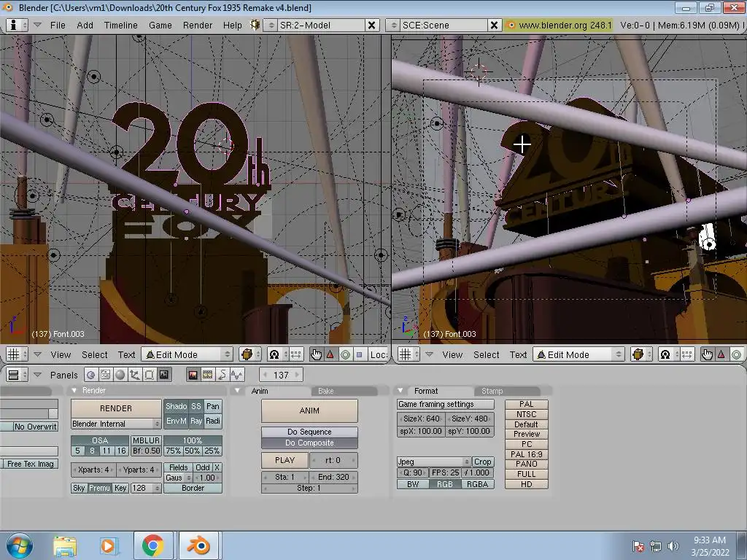
Task: Collapse the Render panel triangle
Action: (74, 391)
